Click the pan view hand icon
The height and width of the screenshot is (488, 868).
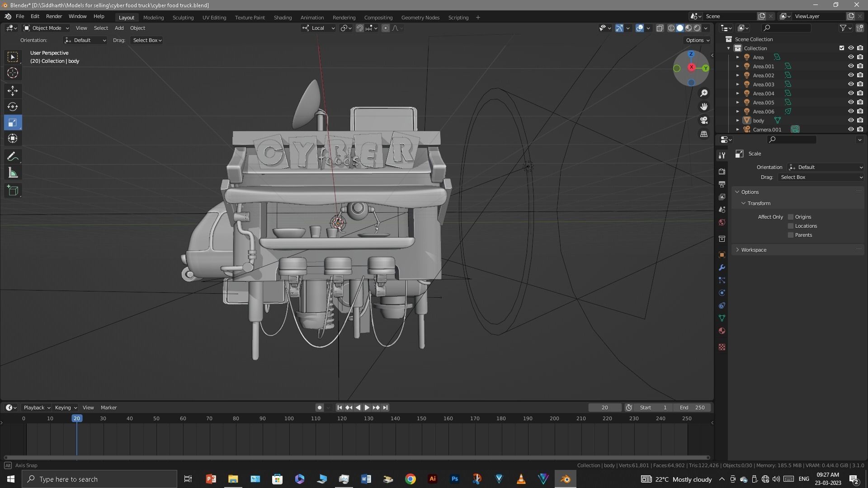click(x=704, y=107)
